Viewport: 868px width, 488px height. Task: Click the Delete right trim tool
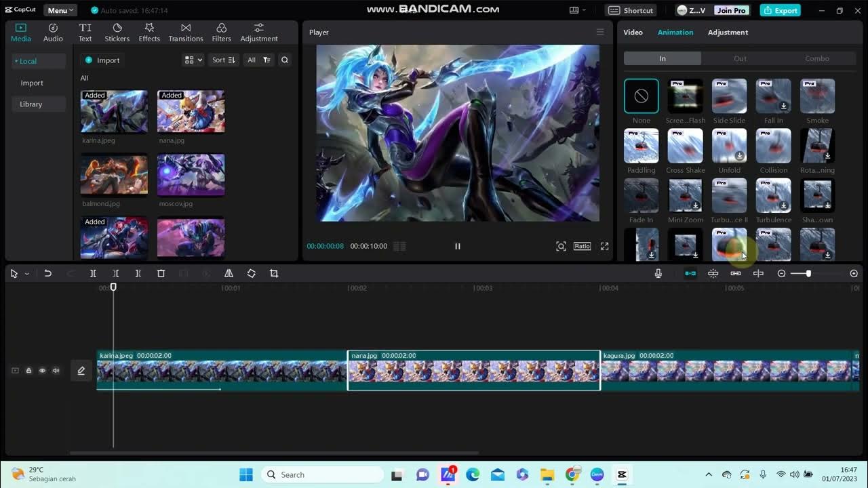pyautogui.click(x=138, y=273)
